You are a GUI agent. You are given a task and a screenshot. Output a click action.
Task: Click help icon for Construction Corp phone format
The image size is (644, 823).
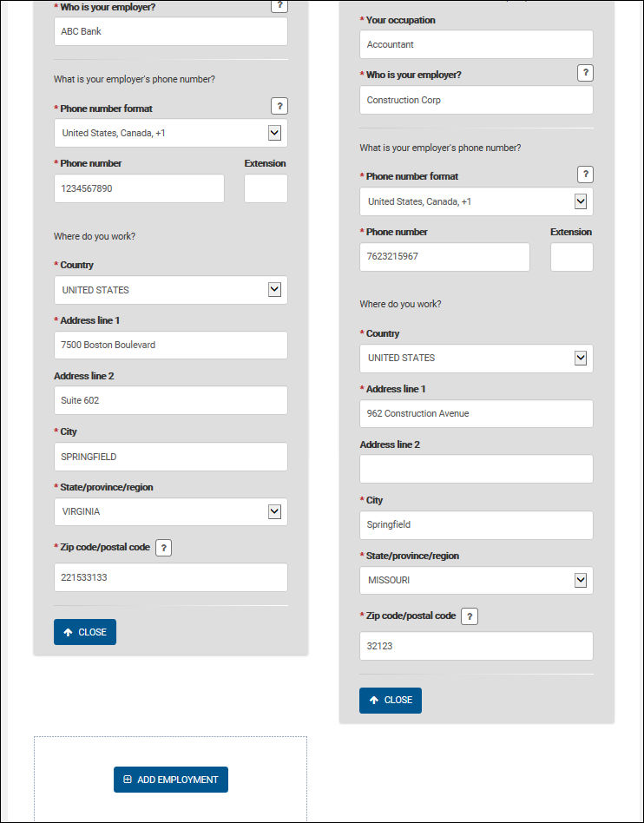pos(586,175)
